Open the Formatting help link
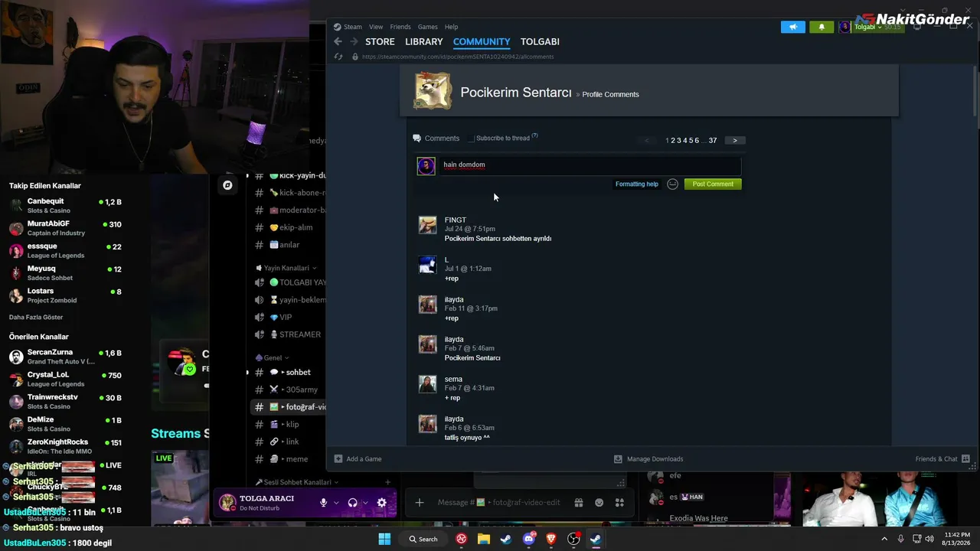The height and width of the screenshot is (551, 980). click(637, 184)
